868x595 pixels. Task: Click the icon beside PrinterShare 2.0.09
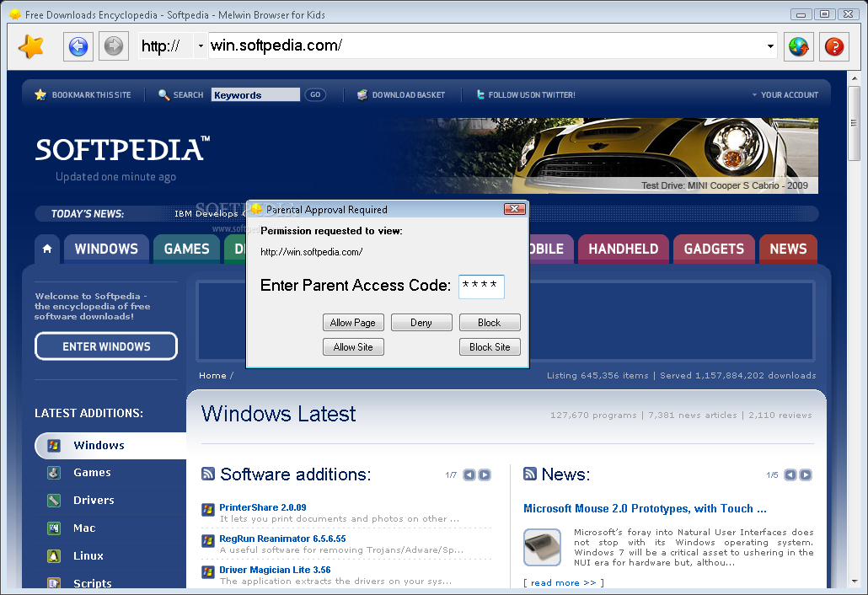(x=208, y=509)
